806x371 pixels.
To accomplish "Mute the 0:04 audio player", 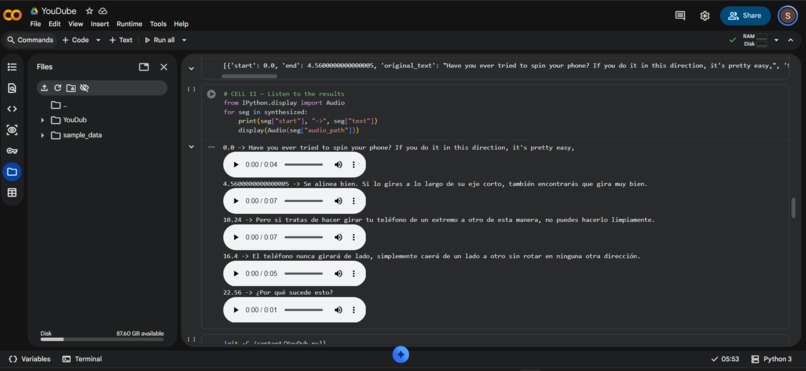I will [338, 164].
